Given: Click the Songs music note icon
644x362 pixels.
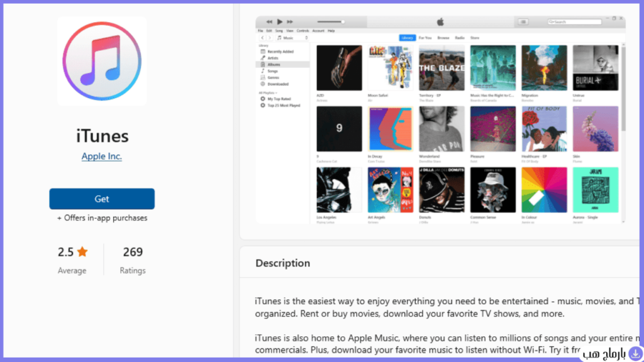Looking at the screenshot, I should tap(263, 71).
